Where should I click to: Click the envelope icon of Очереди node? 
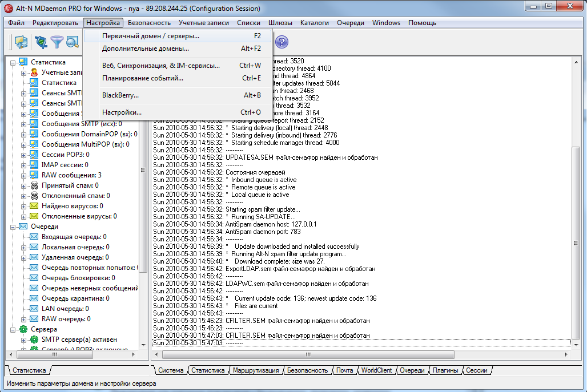(23, 227)
